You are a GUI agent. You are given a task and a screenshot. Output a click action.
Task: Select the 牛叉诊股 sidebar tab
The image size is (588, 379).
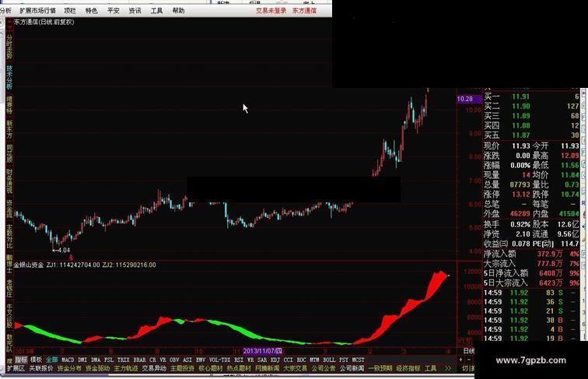[9, 316]
